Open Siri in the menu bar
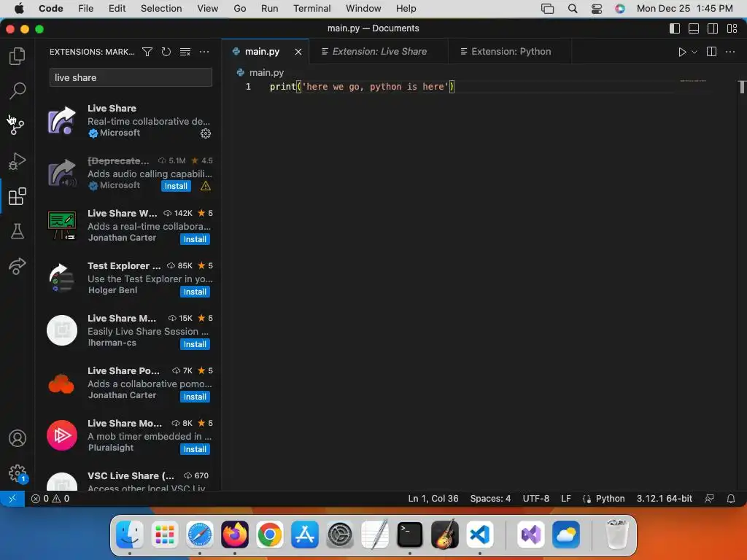747x560 pixels. (x=620, y=9)
